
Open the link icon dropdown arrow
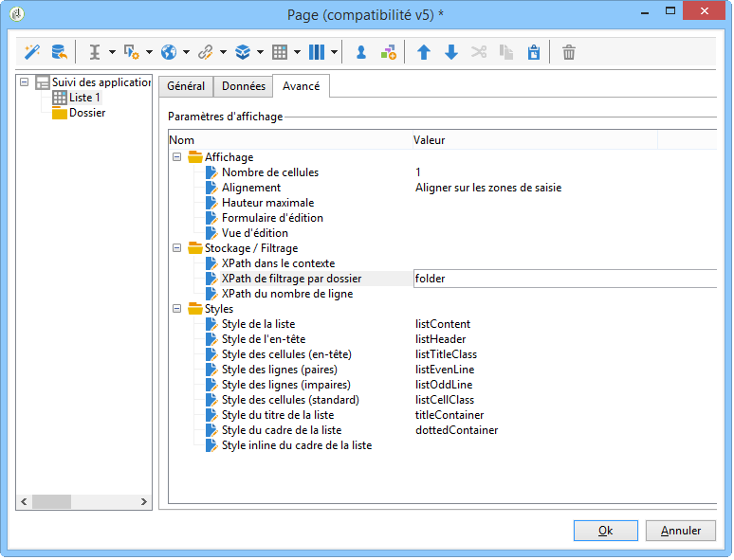[x=223, y=52]
